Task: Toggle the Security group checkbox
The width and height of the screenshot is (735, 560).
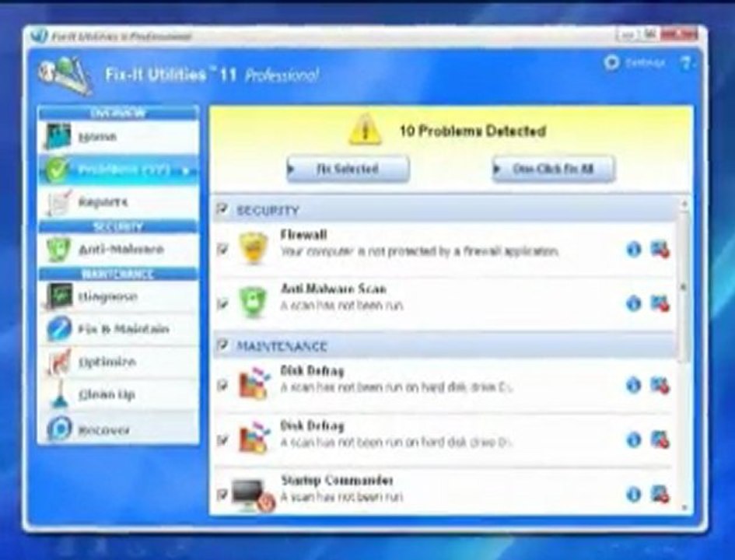Action: coord(222,208)
